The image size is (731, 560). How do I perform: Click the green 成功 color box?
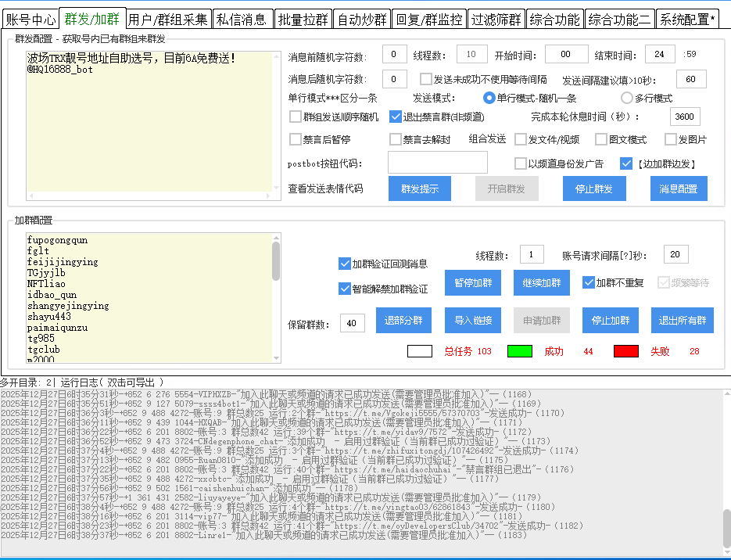click(x=520, y=351)
